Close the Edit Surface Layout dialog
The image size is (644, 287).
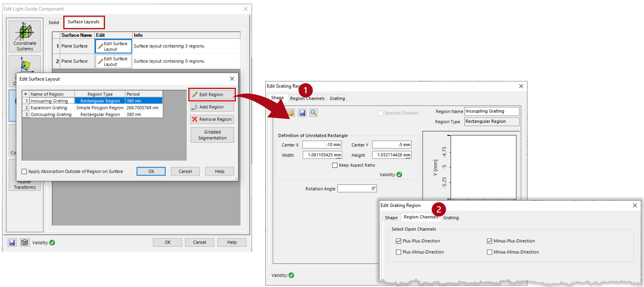(x=232, y=79)
